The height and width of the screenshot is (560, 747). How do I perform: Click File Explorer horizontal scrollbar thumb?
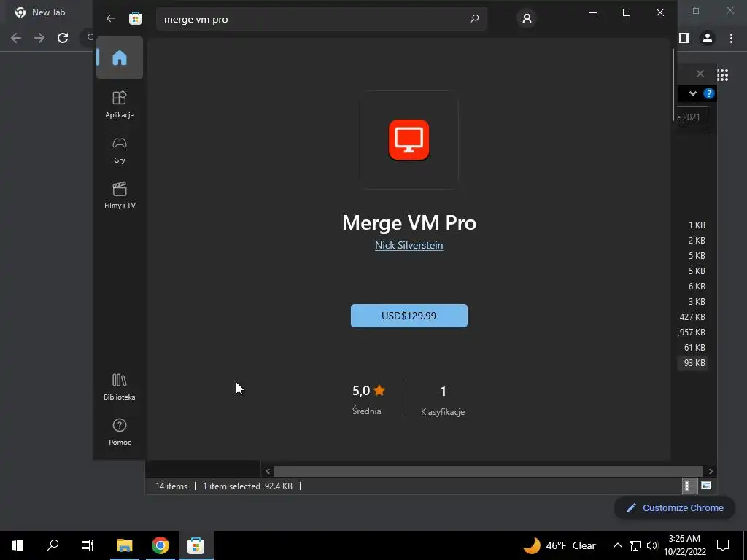[x=488, y=472]
